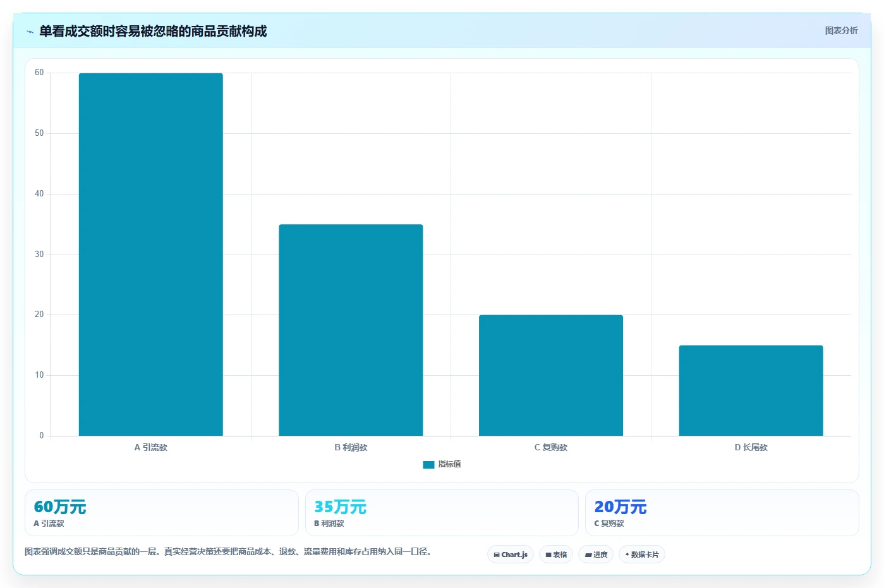Screen dimensions: 884x588
Task: Click the 表格 tag chip
Action: pyautogui.click(x=556, y=555)
